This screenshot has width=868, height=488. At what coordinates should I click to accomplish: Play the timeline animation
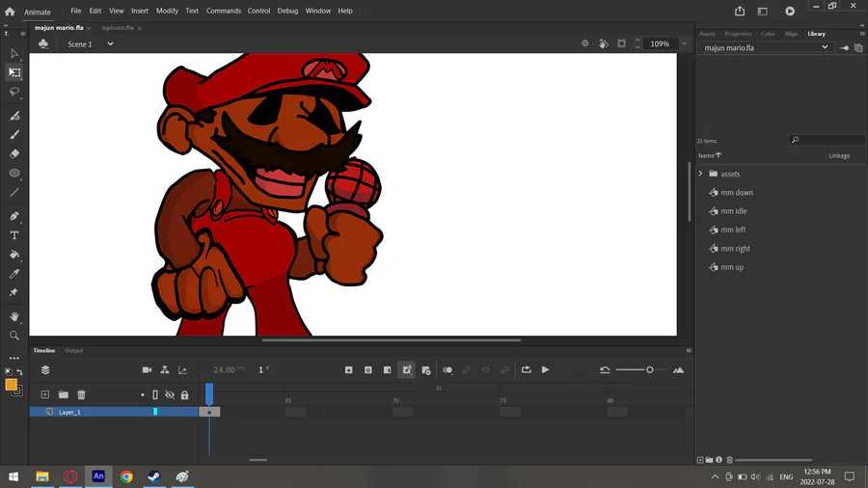[545, 369]
